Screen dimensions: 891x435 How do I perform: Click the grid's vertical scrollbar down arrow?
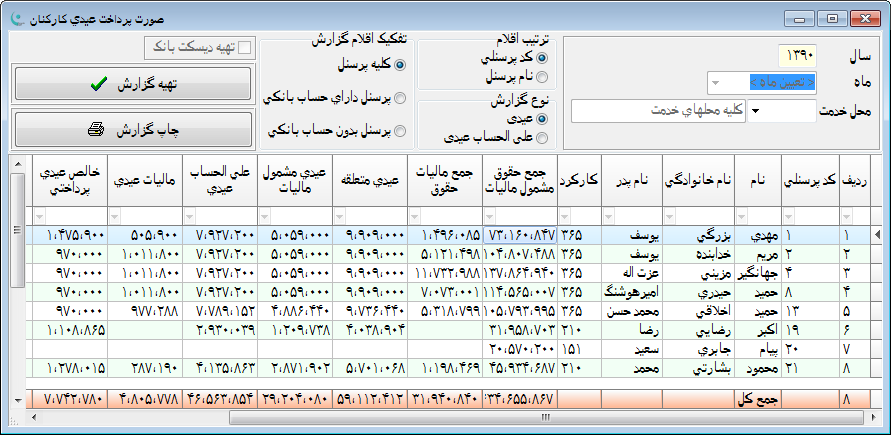(17, 400)
